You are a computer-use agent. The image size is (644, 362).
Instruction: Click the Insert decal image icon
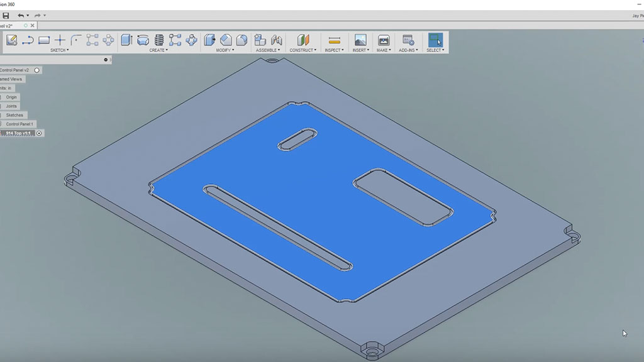(360, 40)
